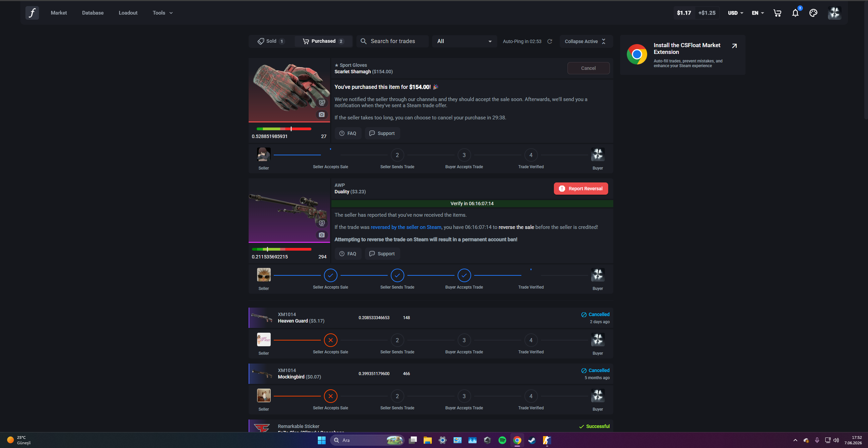Click step 2 Seller Sends Trade for Sport Gloves
This screenshot has width=868, height=448.
coord(397,155)
